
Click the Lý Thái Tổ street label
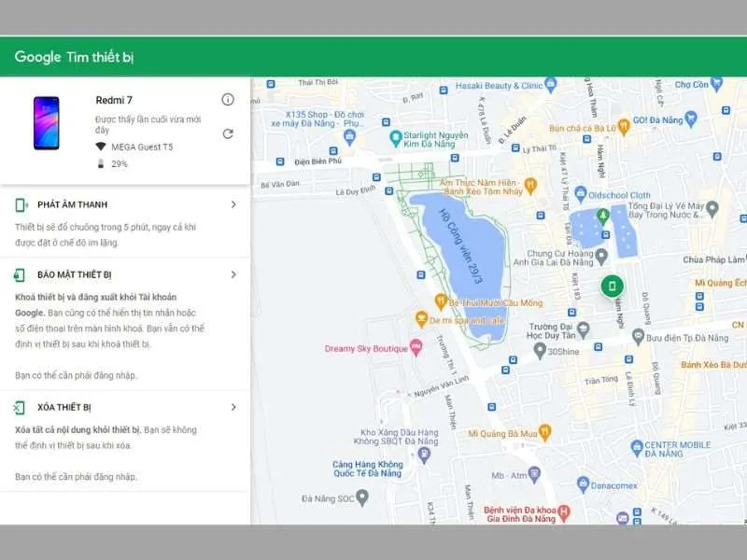[x=540, y=148]
